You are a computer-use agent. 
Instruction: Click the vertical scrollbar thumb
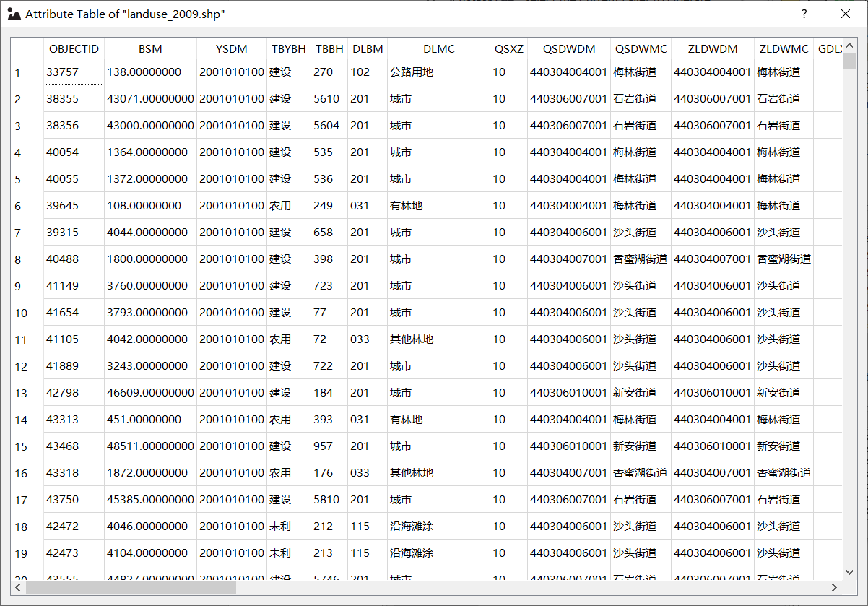[849, 61]
